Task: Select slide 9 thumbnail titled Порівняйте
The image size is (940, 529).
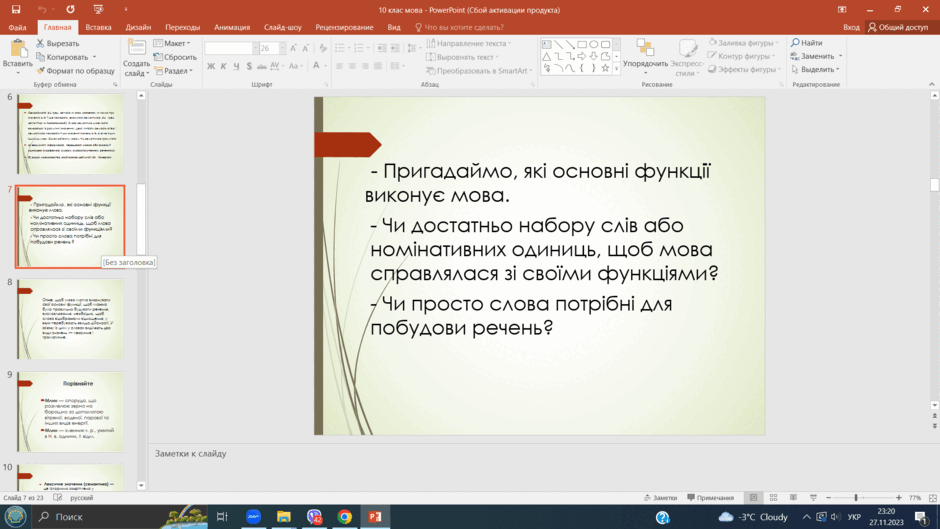Action: click(x=70, y=411)
